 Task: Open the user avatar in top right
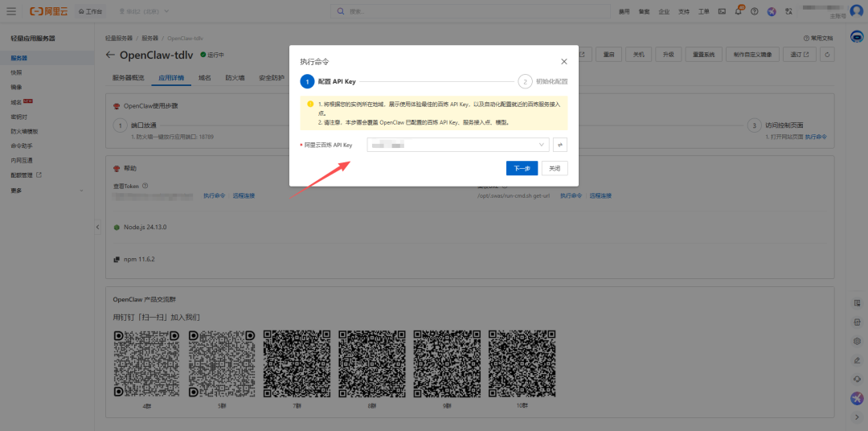click(856, 10)
